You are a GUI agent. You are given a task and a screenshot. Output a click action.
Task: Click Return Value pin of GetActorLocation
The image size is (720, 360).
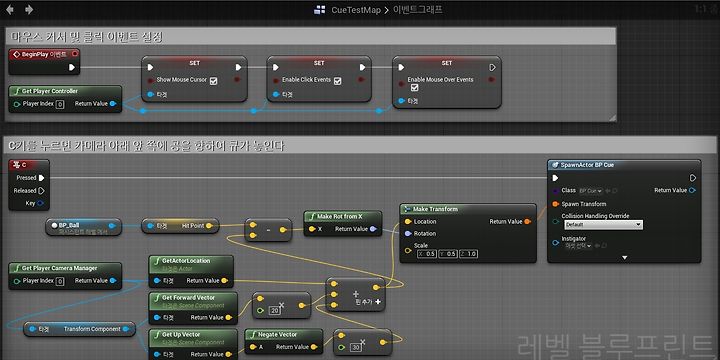224,281
